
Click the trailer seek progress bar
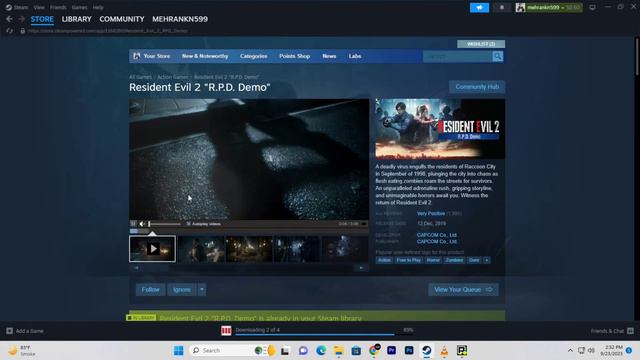pos(249,231)
